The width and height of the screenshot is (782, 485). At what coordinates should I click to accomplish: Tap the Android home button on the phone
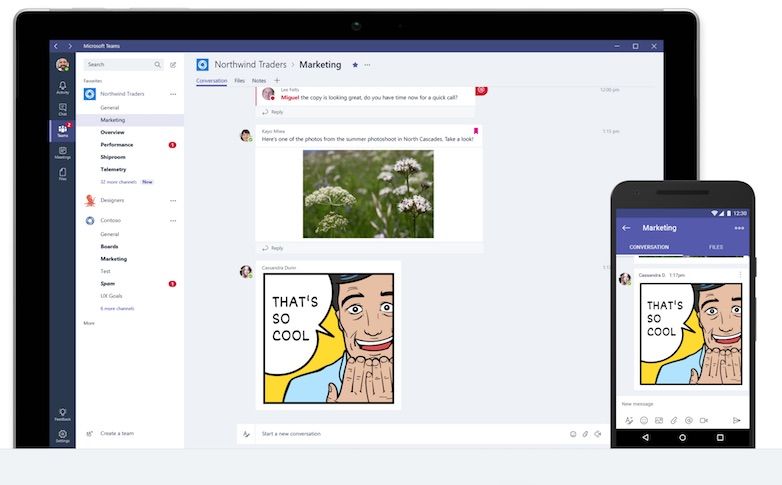point(682,438)
